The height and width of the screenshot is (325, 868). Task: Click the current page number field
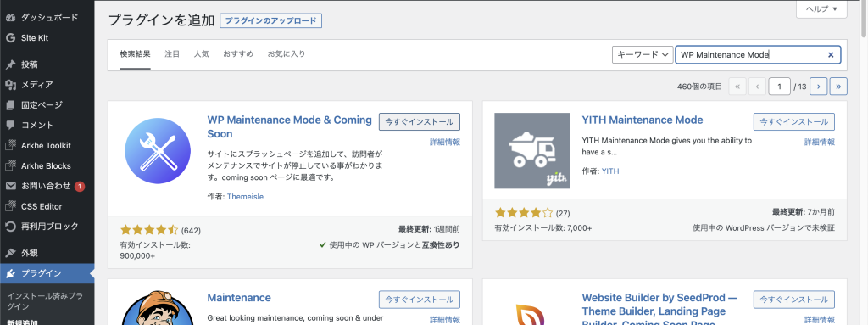pyautogui.click(x=780, y=87)
